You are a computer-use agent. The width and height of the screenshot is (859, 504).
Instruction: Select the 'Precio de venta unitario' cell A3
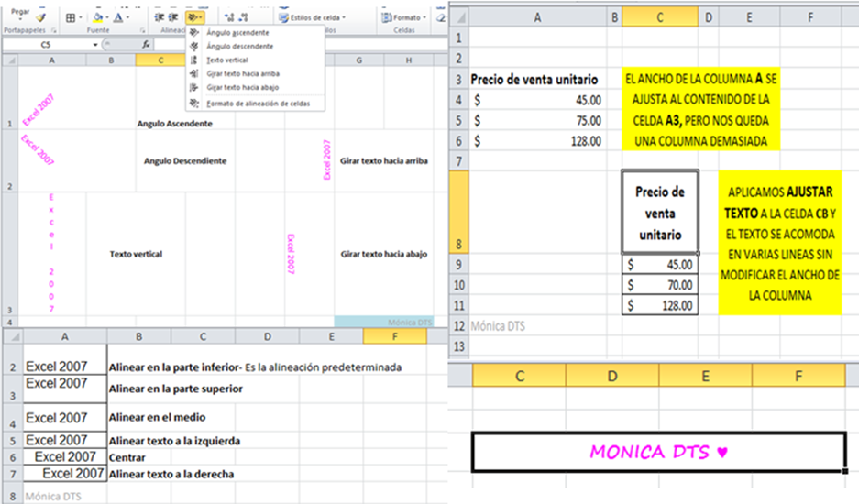pyautogui.click(x=537, y=80)
